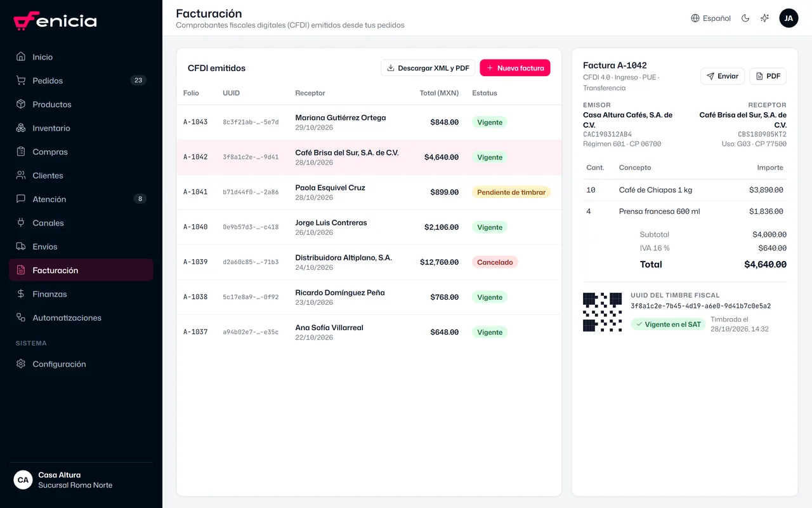Image resolution: width=812 pixels, height=508 pixels.
Task: Click the Fenicia logo
Action: pyautogui.click(x=55, y=21)
